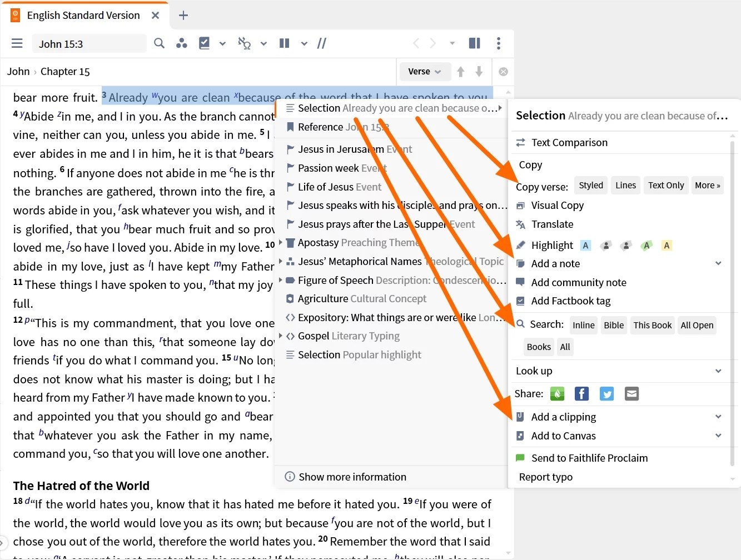Jump to next verse with down arrow
The height and width of the screenshot is (560, 741).
(479, 72)
